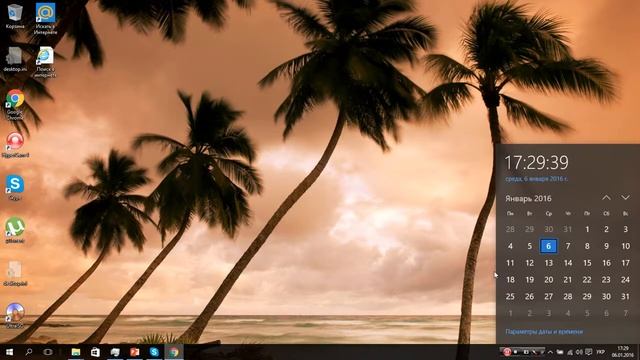Open the 'Поиск в Интернете' Internet Explorer shortcut
Viewport: 640px width, 360px height.
pyautogui.click(x=45, y=62)
